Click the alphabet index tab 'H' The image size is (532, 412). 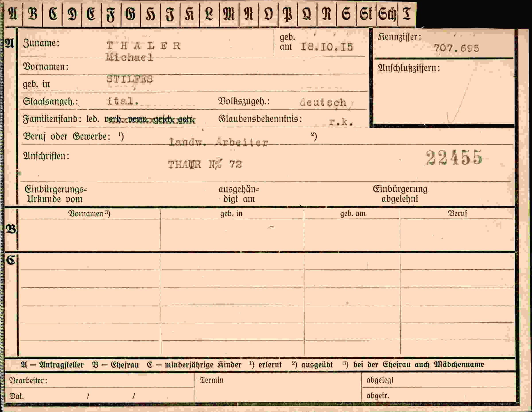[x=150, y=14]
